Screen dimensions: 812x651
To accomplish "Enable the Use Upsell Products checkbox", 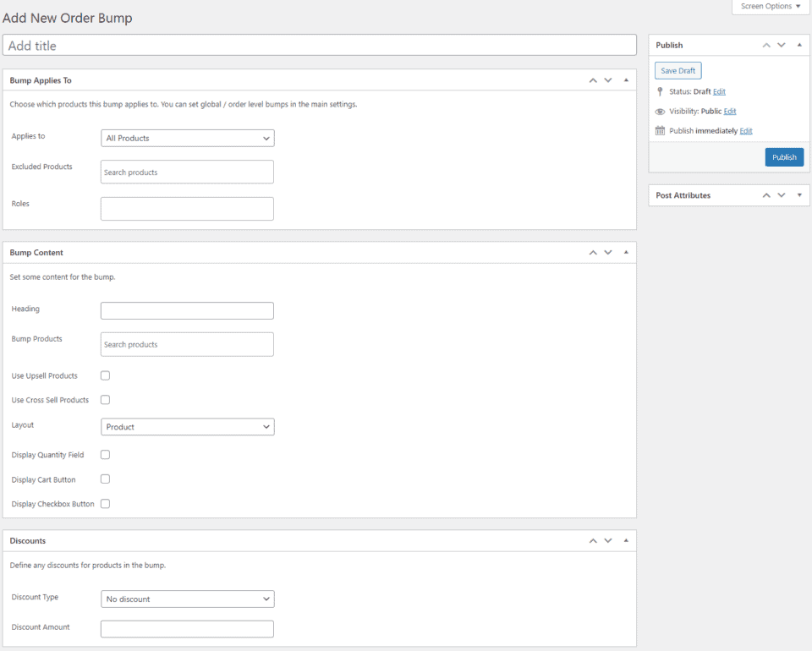I will pos(105,375).
